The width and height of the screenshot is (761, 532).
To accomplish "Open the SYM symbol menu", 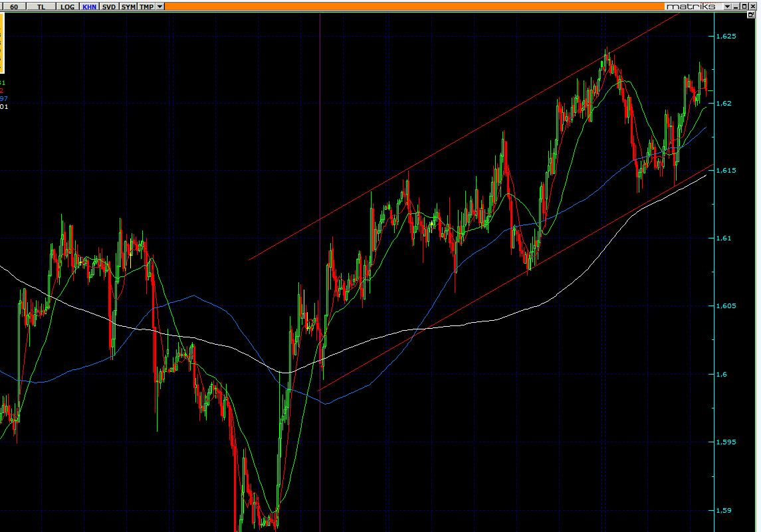I will 129,6.
